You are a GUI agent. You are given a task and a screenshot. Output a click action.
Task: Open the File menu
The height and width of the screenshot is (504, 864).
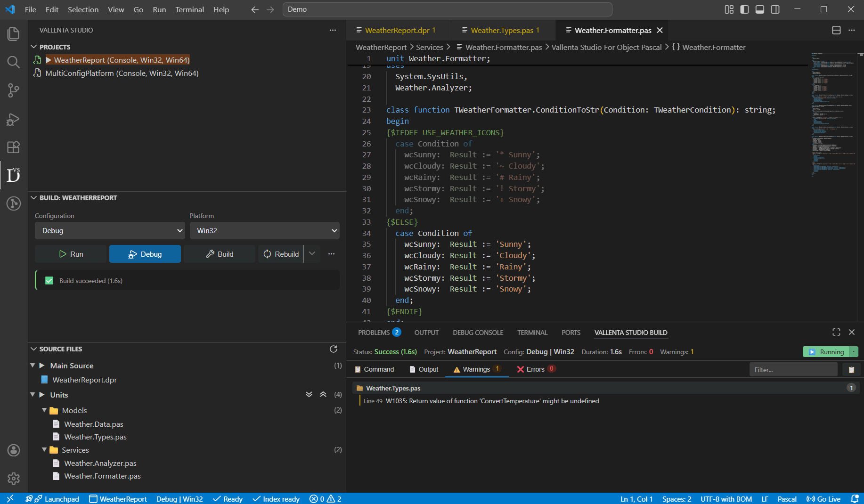click(x=31, y=9)
